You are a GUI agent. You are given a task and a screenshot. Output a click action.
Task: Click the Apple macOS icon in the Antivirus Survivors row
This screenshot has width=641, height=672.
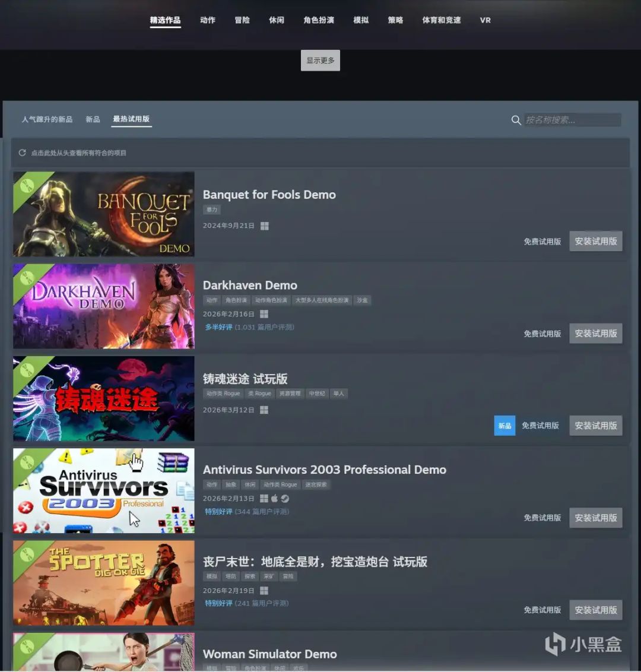pyautogui.click(x=274, y=499)
